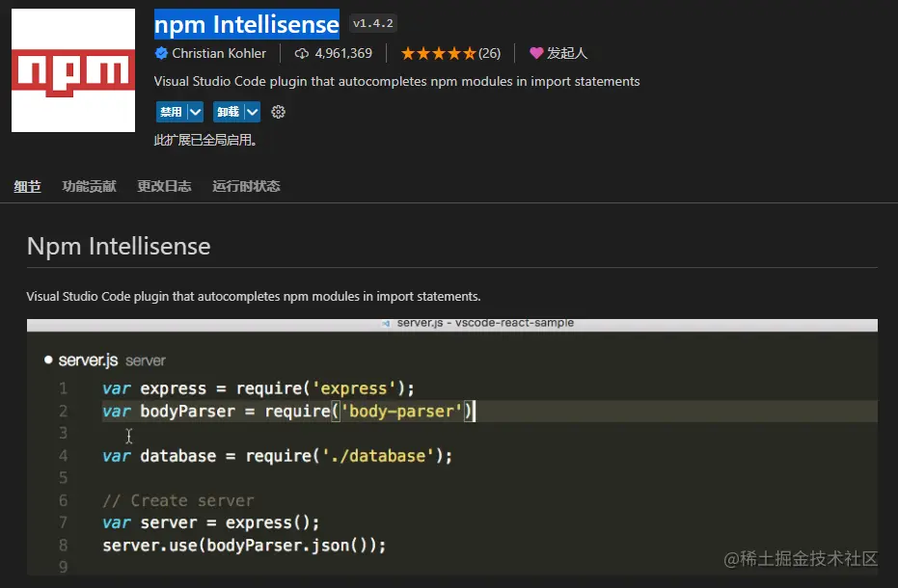Click the Npm Intellisense readme heading
The height and width of the screenshot is (588, 898).
point(119,246)
